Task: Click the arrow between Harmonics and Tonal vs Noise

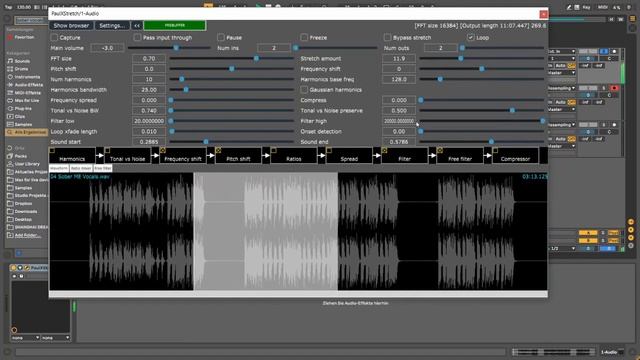Action: coord(100,156)
